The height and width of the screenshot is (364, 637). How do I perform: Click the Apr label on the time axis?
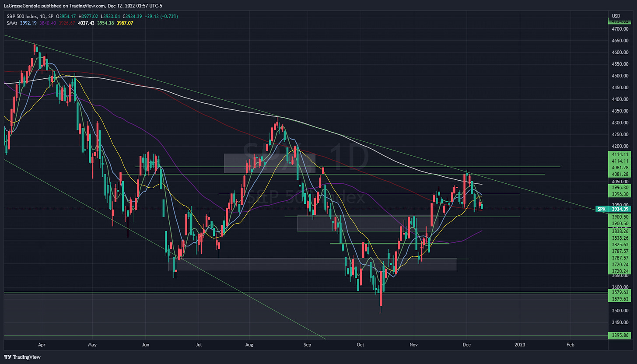click(41, 345)
